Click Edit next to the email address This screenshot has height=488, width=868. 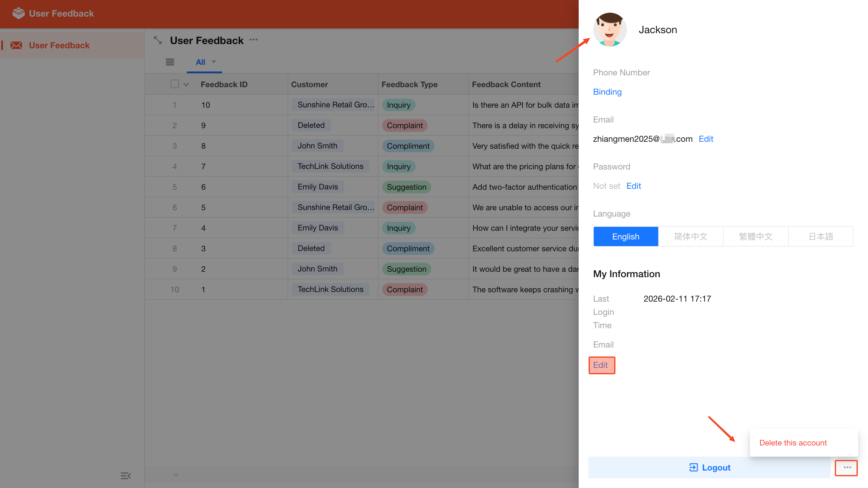coord(706,139)
